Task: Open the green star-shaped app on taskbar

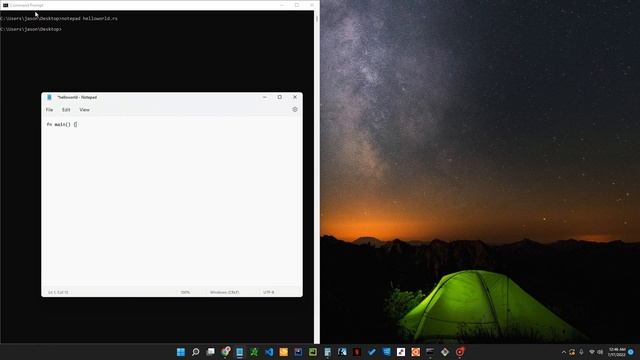Action: pyautogui.click(x=254, y=352)
